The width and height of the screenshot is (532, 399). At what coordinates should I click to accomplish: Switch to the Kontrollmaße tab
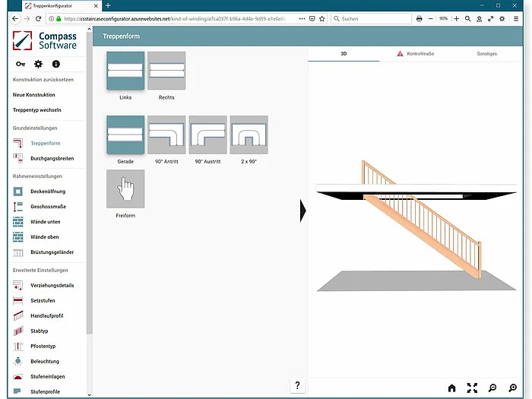(415, 54)
